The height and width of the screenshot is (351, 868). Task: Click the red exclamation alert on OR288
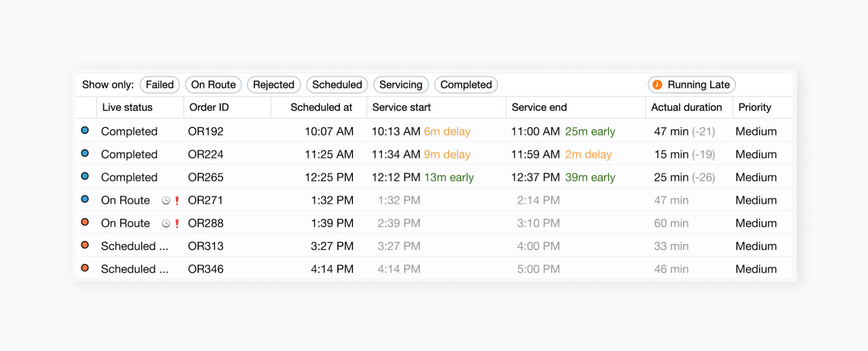click(x=177, y=224)
